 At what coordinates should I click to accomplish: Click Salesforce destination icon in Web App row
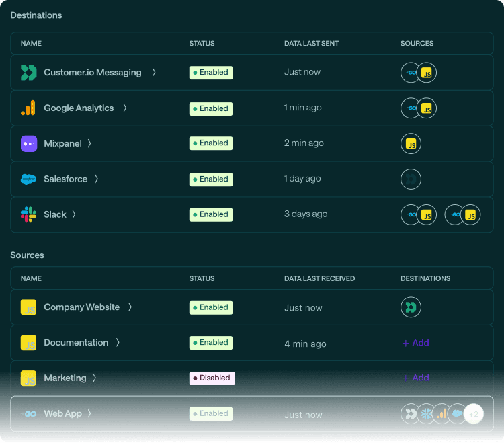point(457,413)
